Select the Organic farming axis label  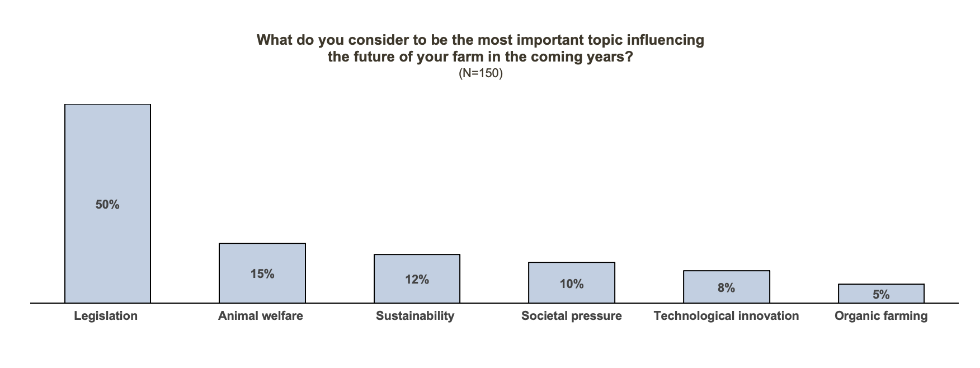pyautogui.click(x=880, y=316)
